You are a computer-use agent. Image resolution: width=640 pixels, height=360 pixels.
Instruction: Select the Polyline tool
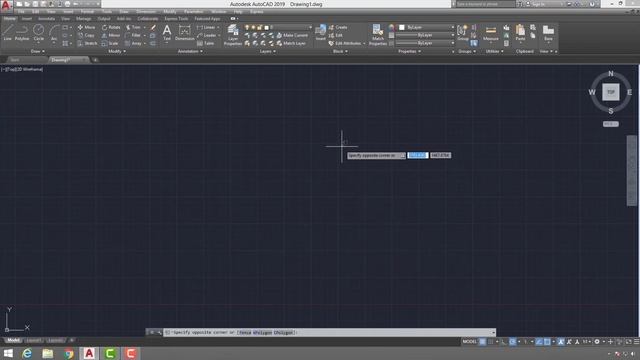pyautogui.click(x=22, y=32)
